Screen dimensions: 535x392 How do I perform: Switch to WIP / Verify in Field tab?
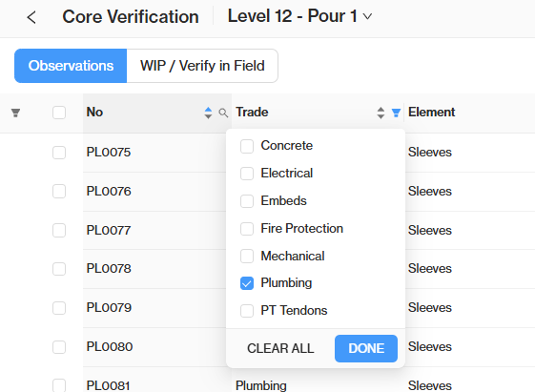(x=202, y=66)
